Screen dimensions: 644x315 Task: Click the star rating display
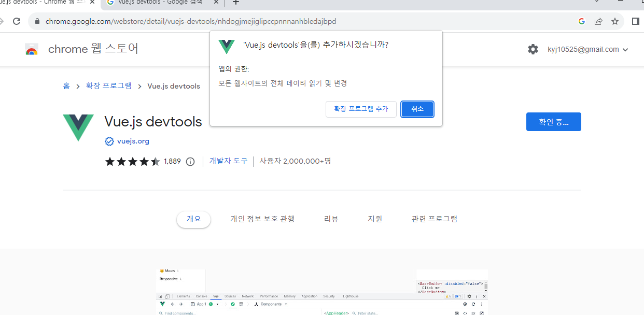(133, 161)
